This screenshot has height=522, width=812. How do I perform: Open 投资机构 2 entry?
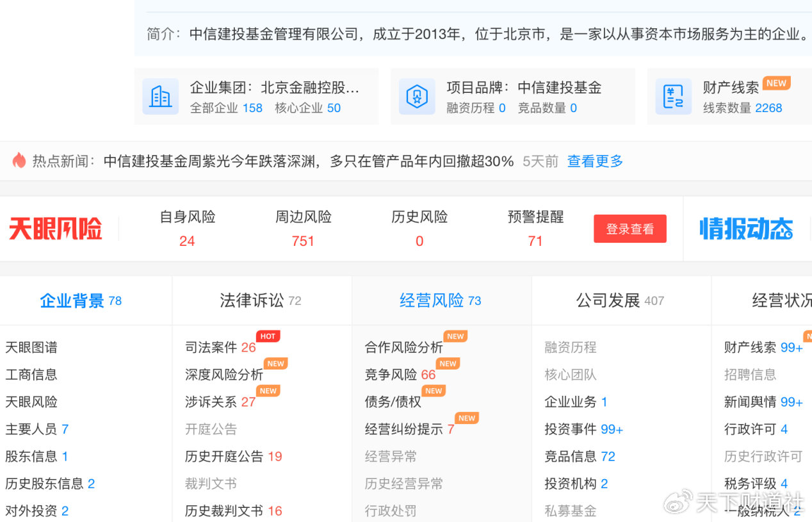(576, 484)
